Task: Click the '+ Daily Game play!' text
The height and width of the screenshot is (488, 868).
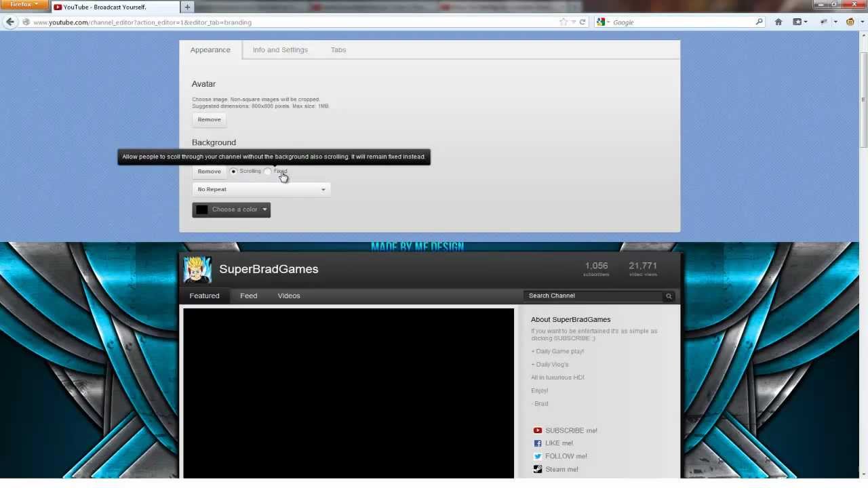Action: coord(557,351)
